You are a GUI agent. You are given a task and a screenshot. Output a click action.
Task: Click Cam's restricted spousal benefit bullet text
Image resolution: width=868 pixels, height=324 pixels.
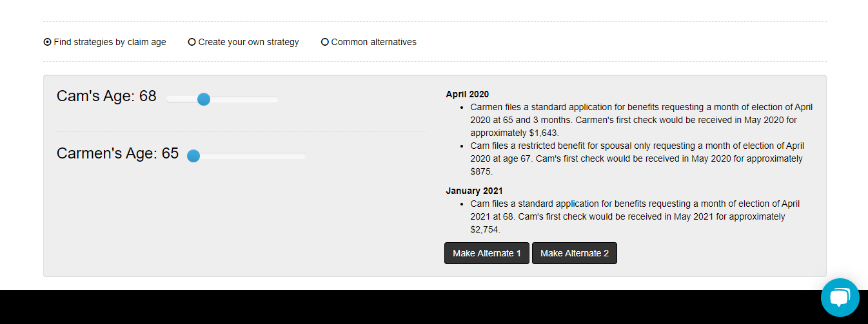[x=637, y=158]
